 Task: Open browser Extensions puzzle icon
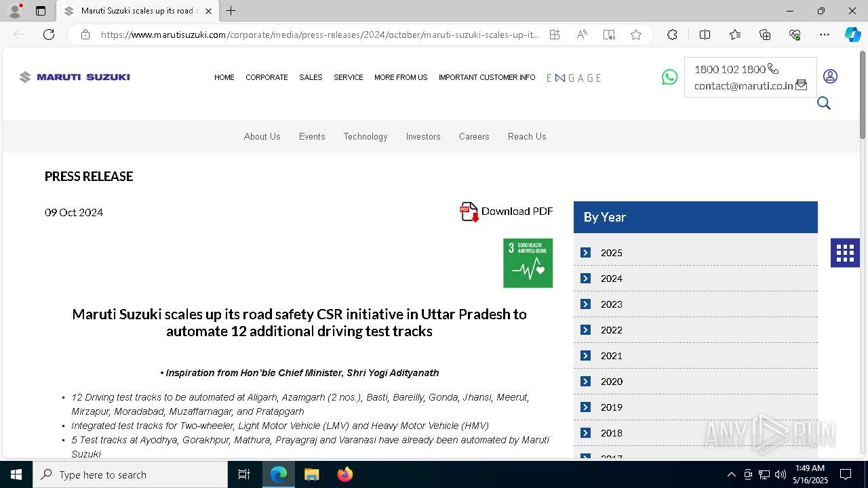(672, 35)
